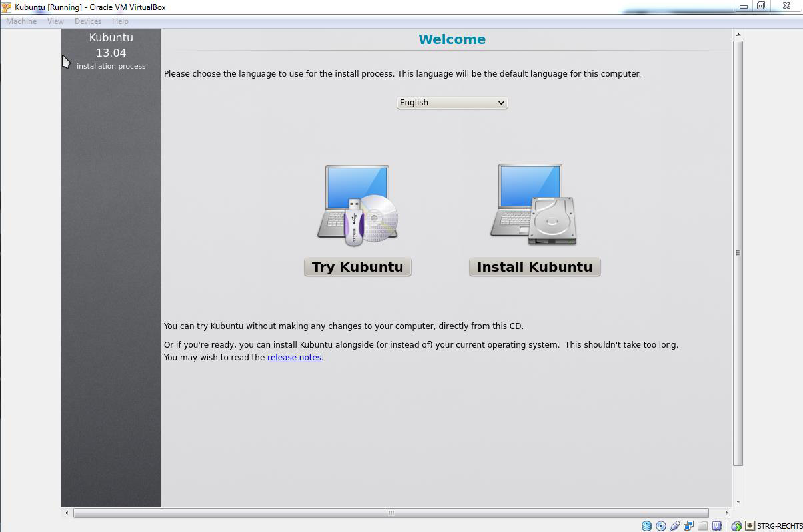Click the shared folders status icon
This screenshot has width=803, height=532.
pyautogui.click(x=702, y=526)
